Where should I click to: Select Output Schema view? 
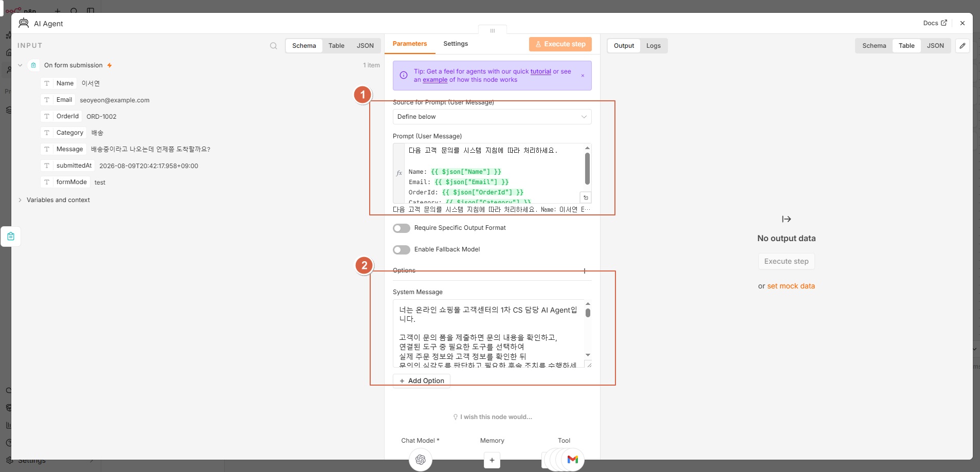pos(874,46)
